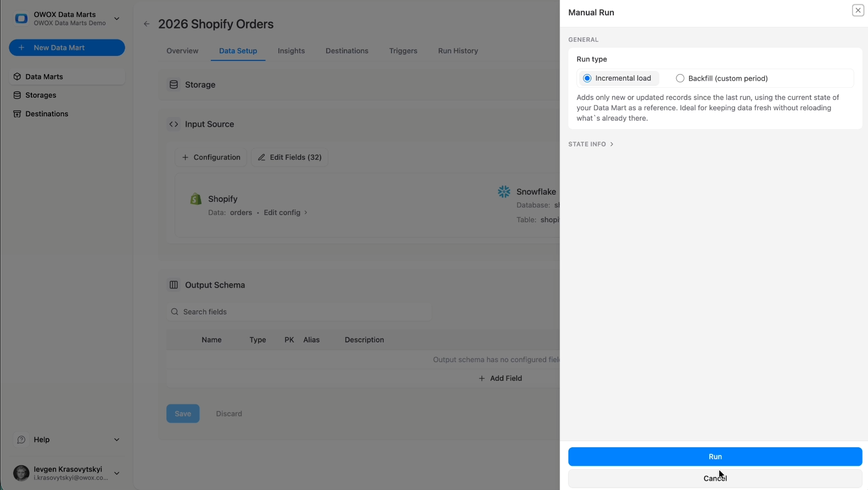868x490 pixels.
Task: Switch to the Triggers tab
Action: [x=403, y=50]
